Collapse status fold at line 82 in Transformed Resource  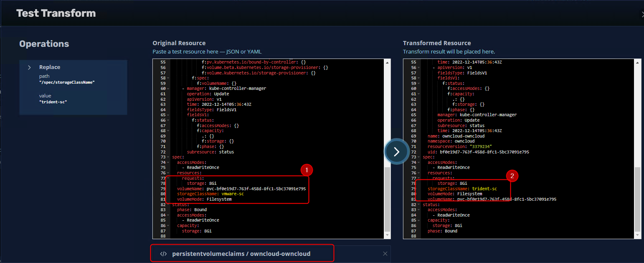[418, 204]
